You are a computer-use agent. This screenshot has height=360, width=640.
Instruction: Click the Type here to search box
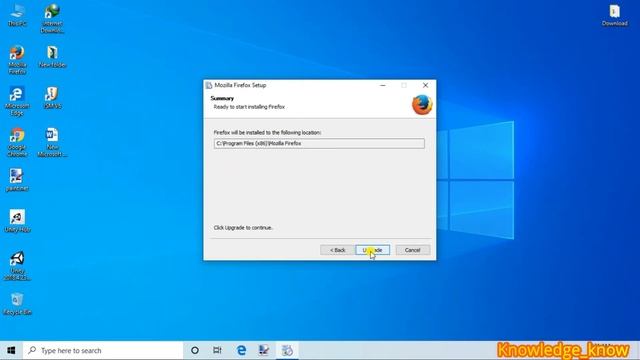tap(103, 351)
